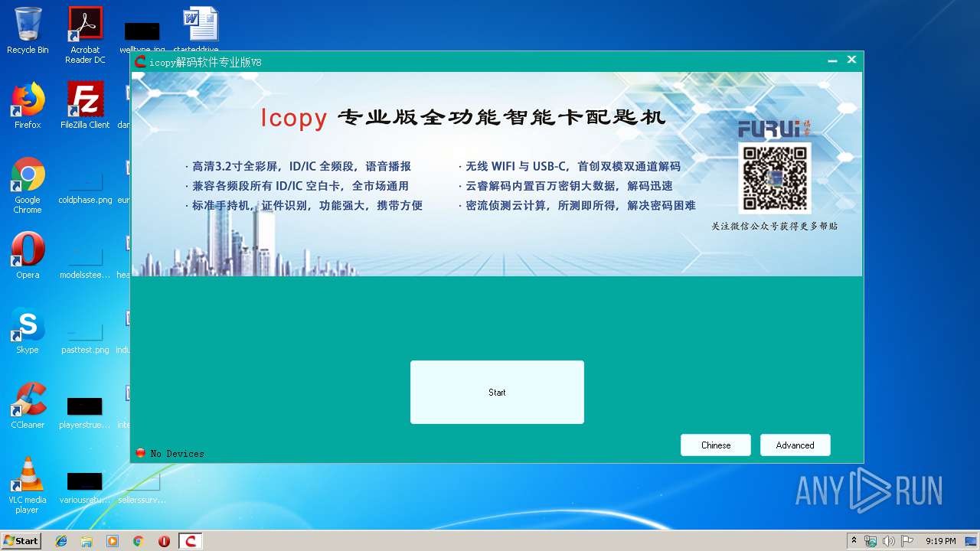Click the 9:19 PM taskbar clock
Image resolution: width=980 pixels, height=551 pixels.
pyautogui.click(x=941, y=541)
